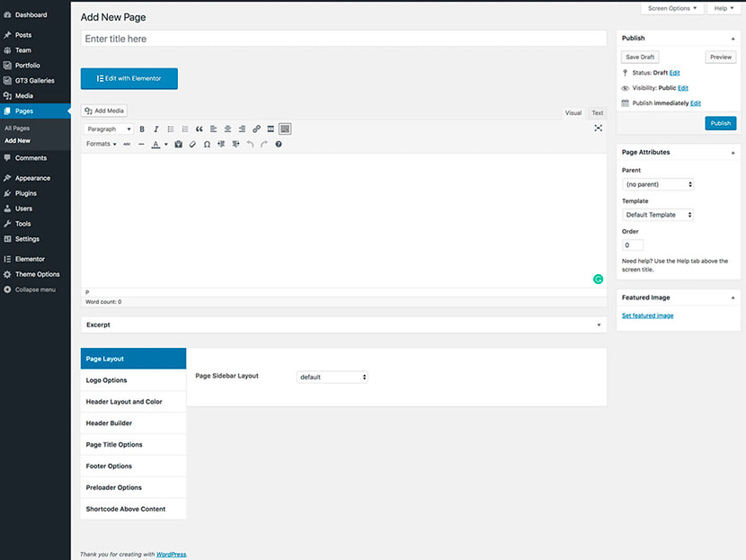Viewport: 746px width, 560px height.
Task: Click the Add Media button
Action: click(x=103, y=111)
